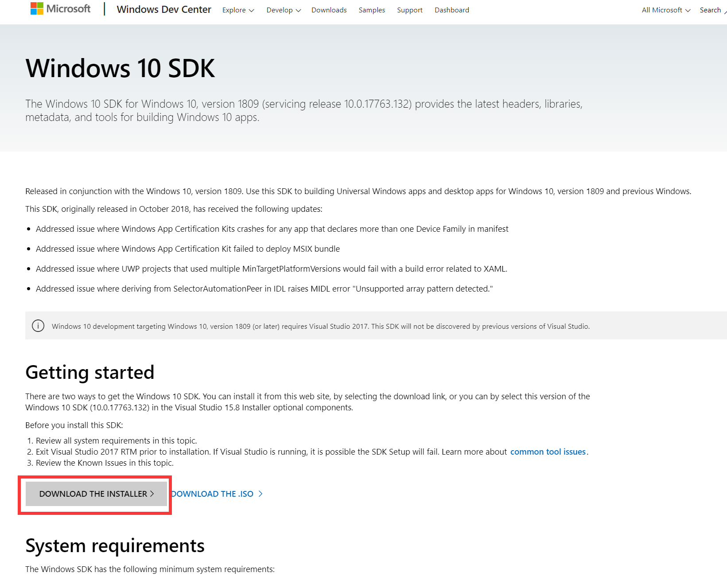This screenshot has width=727, height=588.
Task: Click the chevron arrow beside Download the .ISO
Action: (x=260, y=493)
